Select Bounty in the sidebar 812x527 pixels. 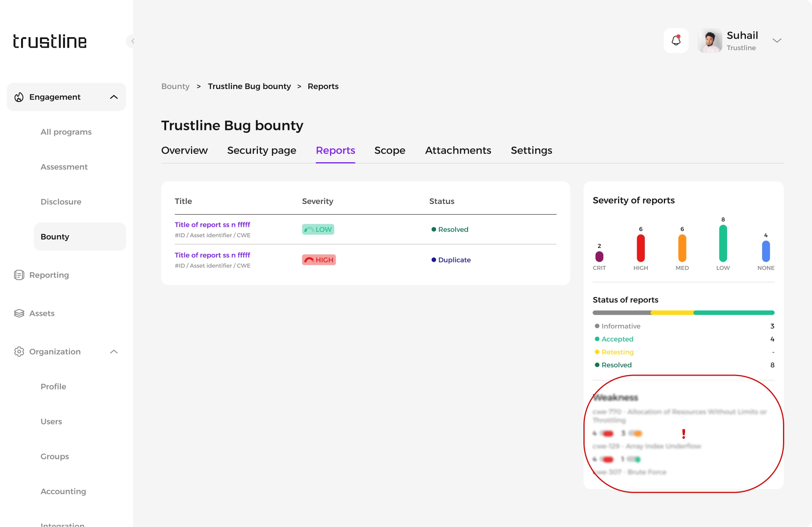pyautogui.click(x=55, y=237)
